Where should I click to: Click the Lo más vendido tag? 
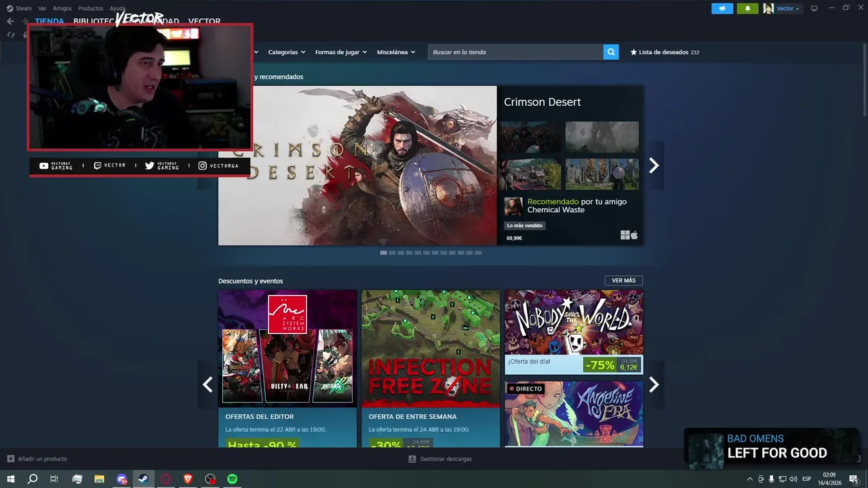(524, 226)
